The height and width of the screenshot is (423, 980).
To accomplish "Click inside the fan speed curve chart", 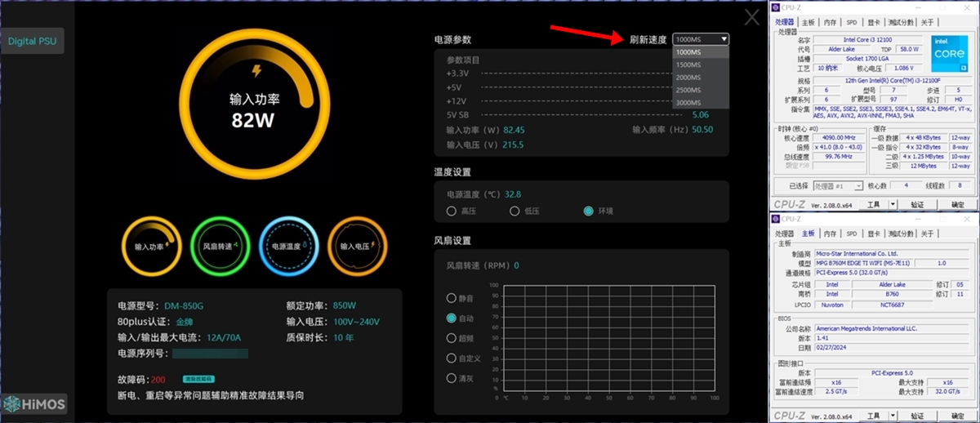I will point(611,339).
